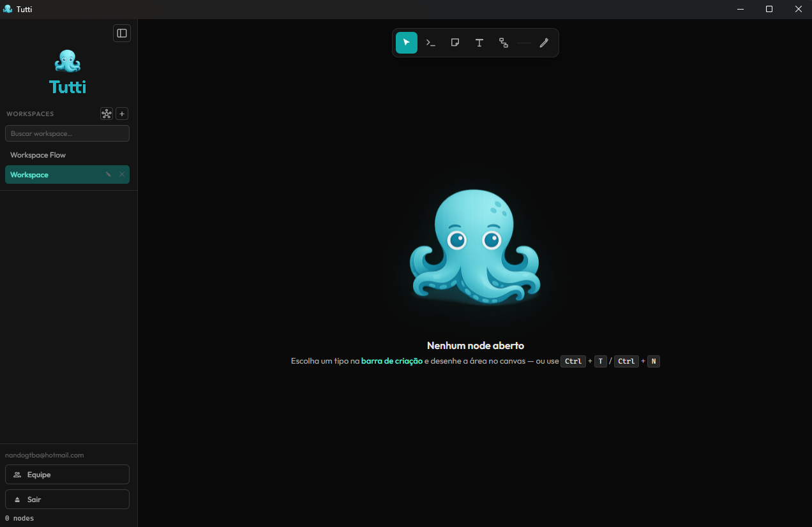Click the Sair logout button
This screenshot has height=527, width=812.
(67, 500)
